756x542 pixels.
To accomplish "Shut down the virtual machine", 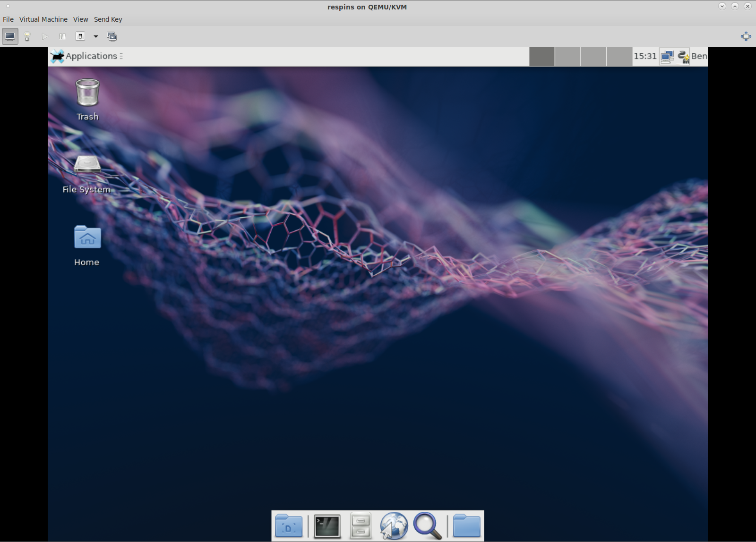I will 80,36.
